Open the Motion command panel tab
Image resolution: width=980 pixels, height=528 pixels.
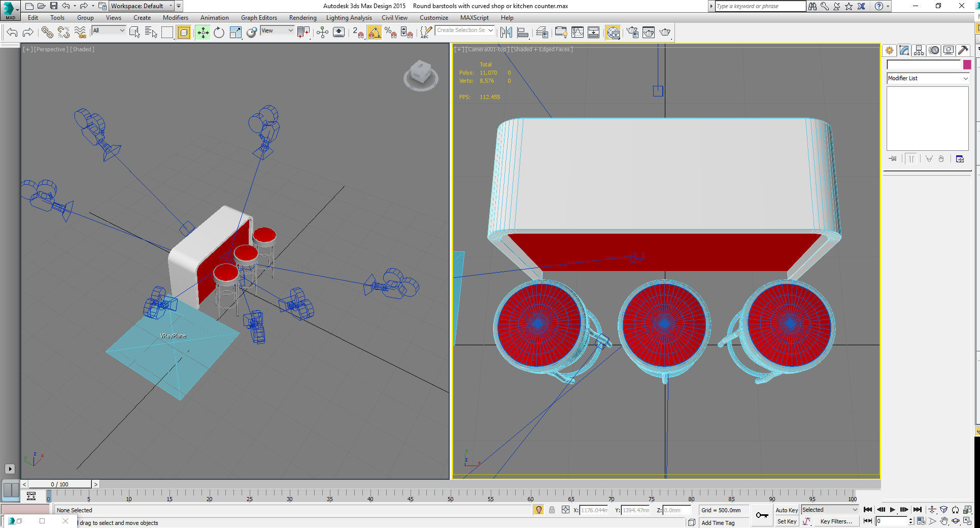pos(934,50)
